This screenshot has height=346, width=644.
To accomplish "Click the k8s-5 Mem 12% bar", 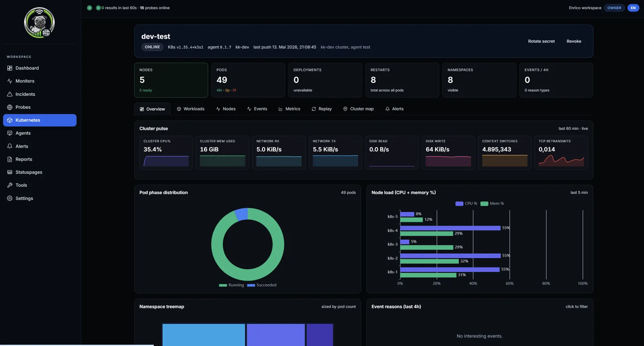I will point(411,220).
